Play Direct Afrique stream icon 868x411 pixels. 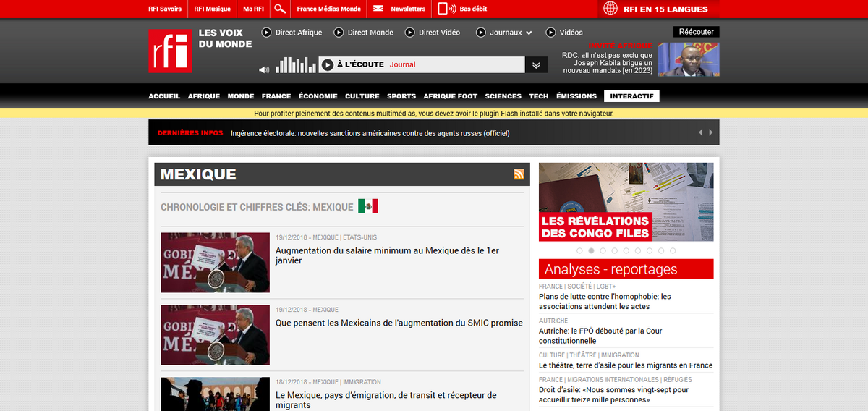266,33
